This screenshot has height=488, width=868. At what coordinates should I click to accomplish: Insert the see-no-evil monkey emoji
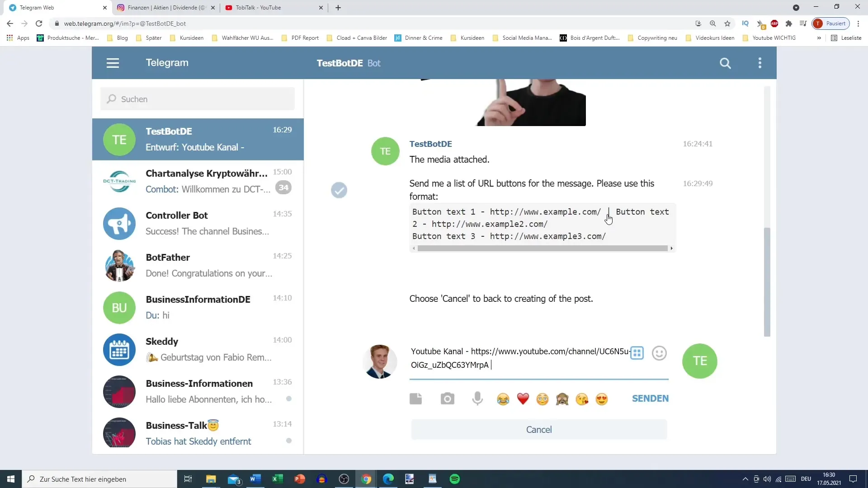pos(562,399)
